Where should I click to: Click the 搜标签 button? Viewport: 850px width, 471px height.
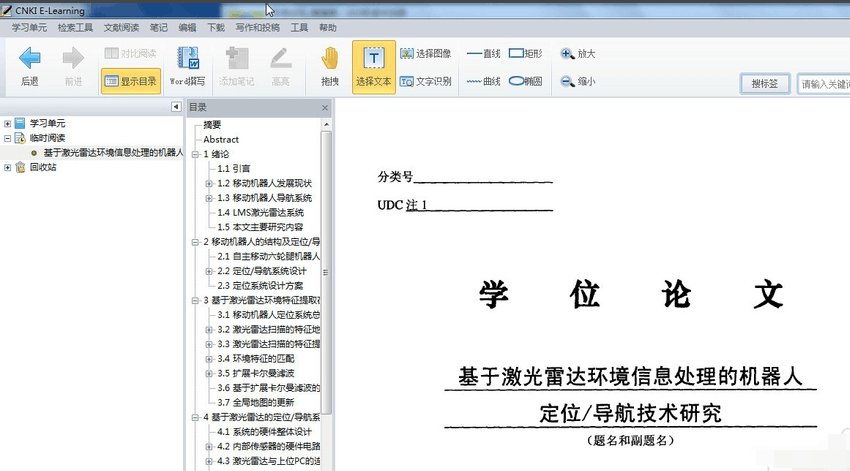coord(764,83)
